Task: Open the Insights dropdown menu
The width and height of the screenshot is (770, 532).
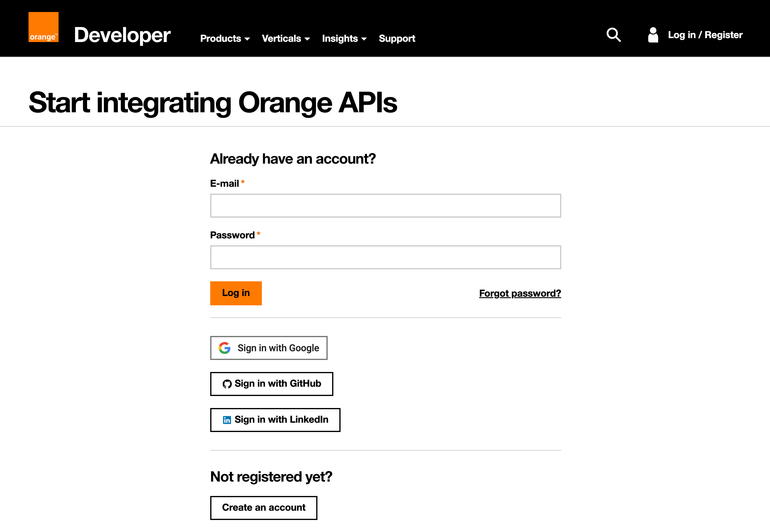Action: coord(344,39)
